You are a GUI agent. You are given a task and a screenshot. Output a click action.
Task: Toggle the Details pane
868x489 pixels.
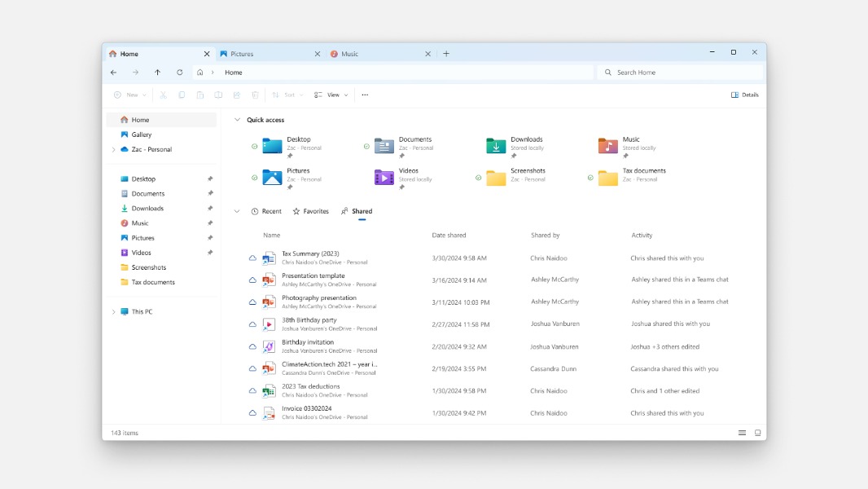click(745, 95)
